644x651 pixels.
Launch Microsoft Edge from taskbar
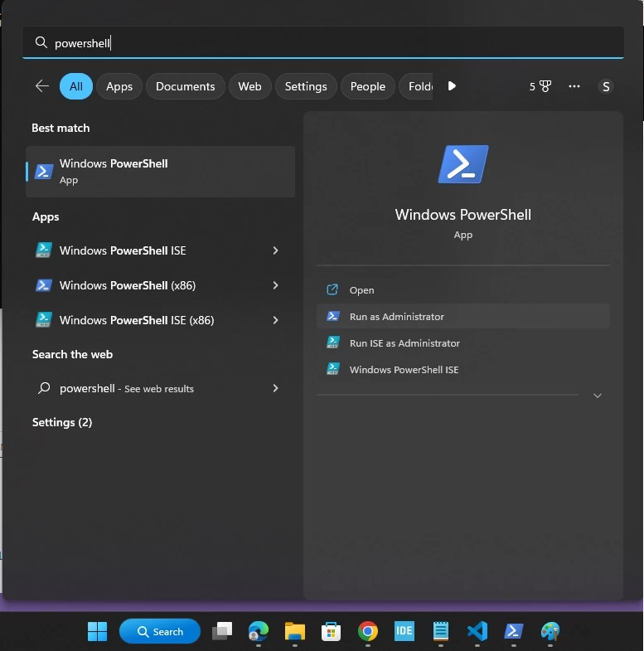click(259, 631)
